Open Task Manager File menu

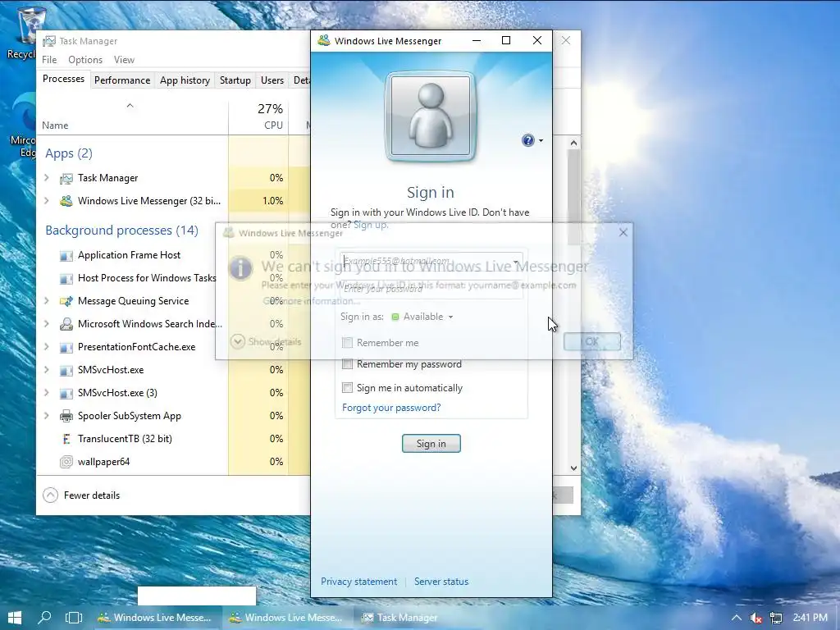click(49, 59)
